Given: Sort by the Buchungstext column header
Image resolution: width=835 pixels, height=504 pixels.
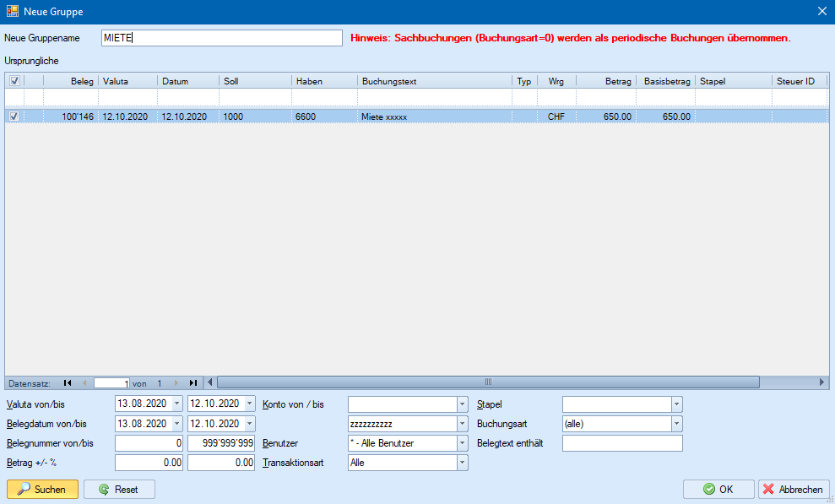Looking at the screenshot, I should pyautogui.click(x=434, y=81).
